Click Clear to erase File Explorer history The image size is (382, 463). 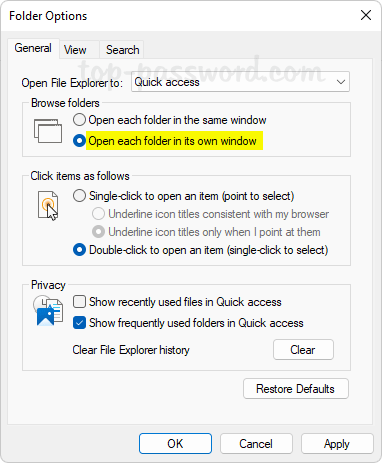click(x=303, y=350)
